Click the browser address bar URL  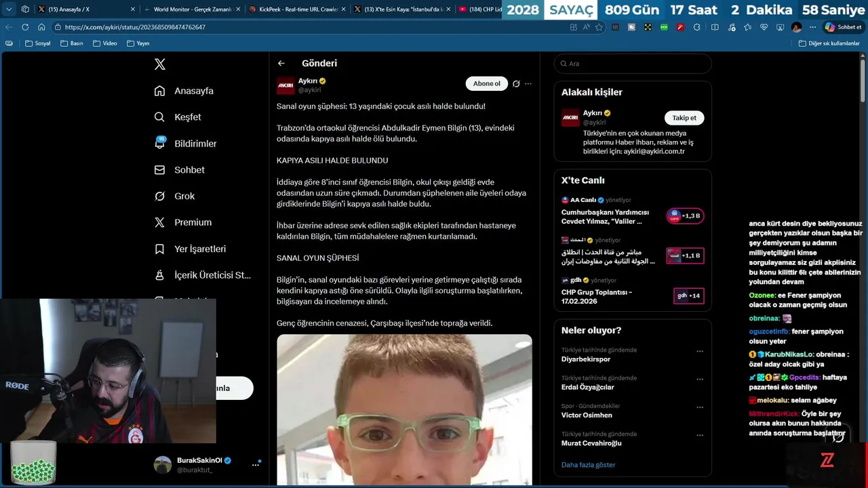click(x=135, y=27)
